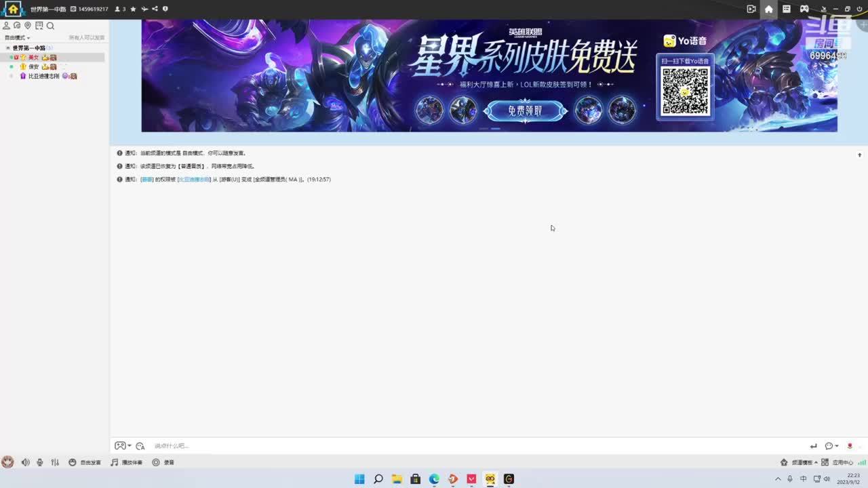Click the share channel icon
Image resolution: width=868 pixels, height=488 pixels.
(x=155, y=9)
